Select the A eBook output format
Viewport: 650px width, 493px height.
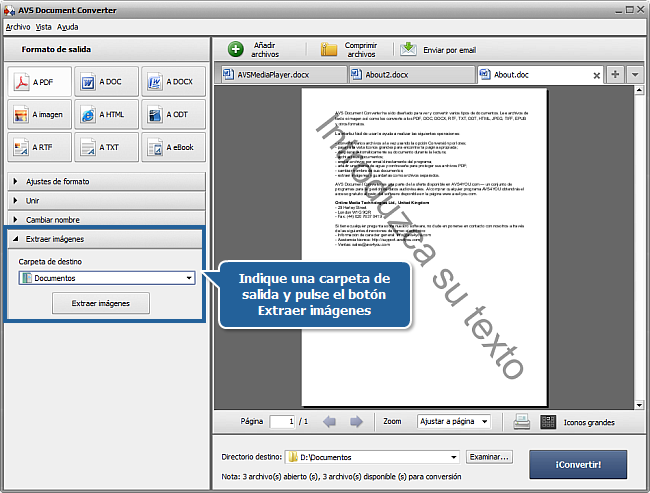[x=173, y=147]
